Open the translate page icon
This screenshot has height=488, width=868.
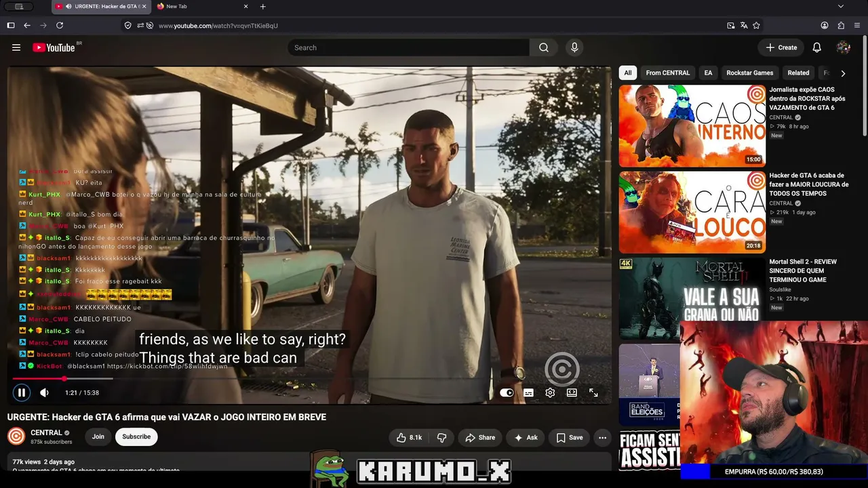click(744, 26)
